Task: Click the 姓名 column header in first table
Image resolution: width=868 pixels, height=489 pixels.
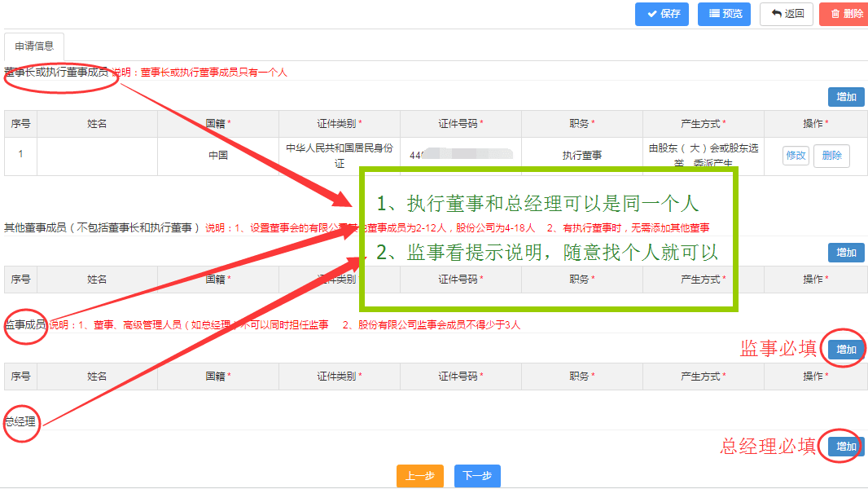Action: click(97, 124)
